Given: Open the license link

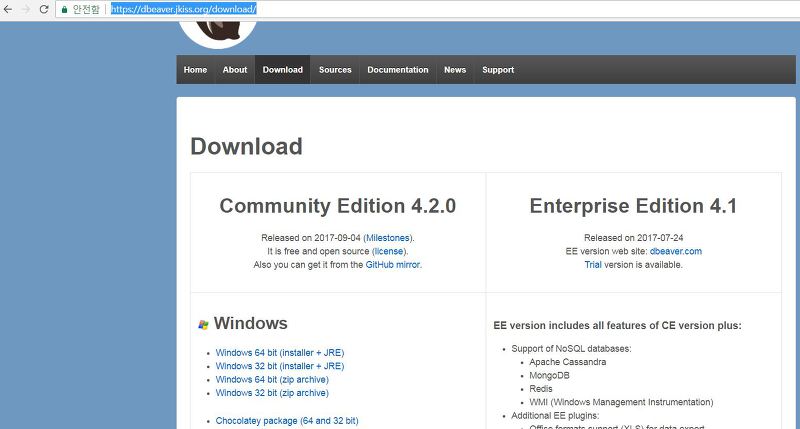Looking at the screenshot, I should click(x=389, y=251).
